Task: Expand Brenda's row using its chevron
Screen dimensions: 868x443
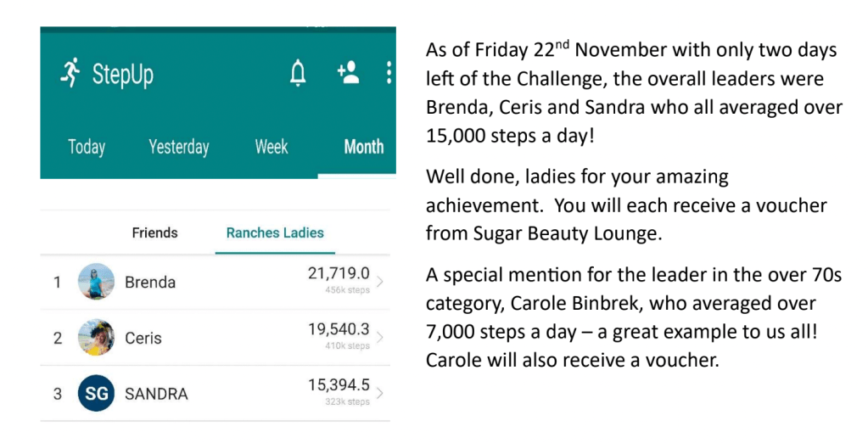Action: 379,281
